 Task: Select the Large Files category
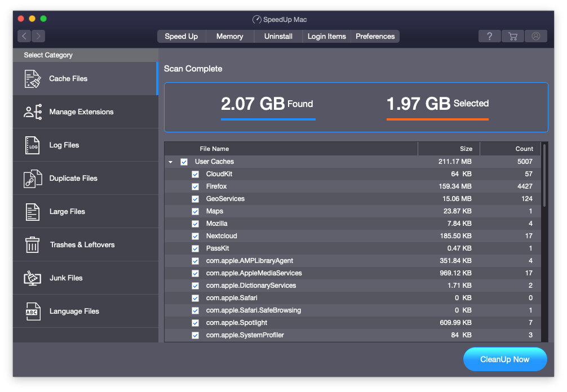(85, 211)
